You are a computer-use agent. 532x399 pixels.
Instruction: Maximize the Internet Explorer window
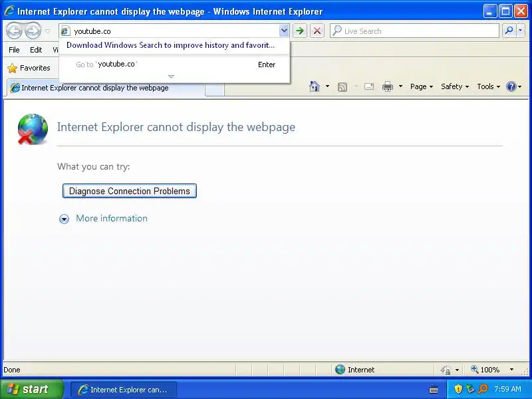[505, 11]
